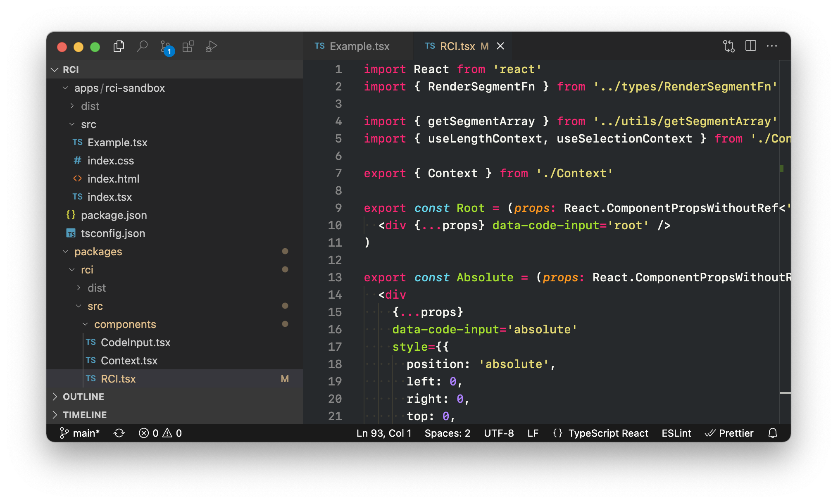
Task: Change TypeScript React language mode
Action: coord(608,433)
